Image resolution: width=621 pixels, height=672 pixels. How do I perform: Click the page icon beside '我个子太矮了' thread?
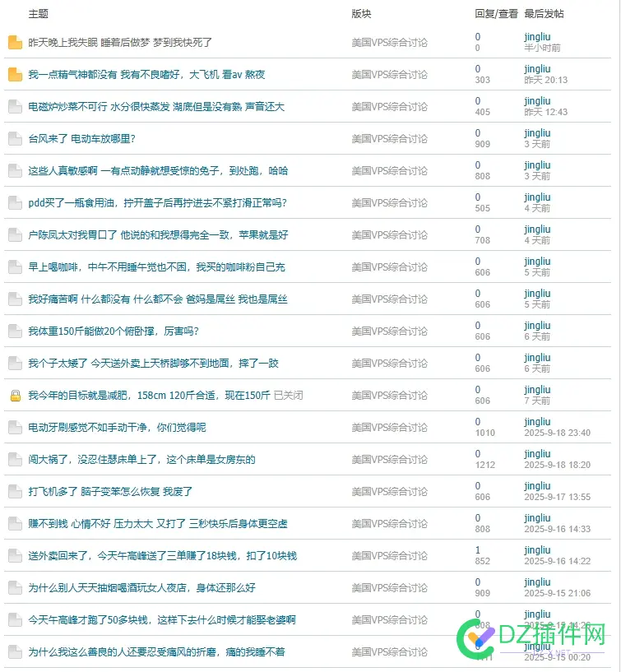15,364
